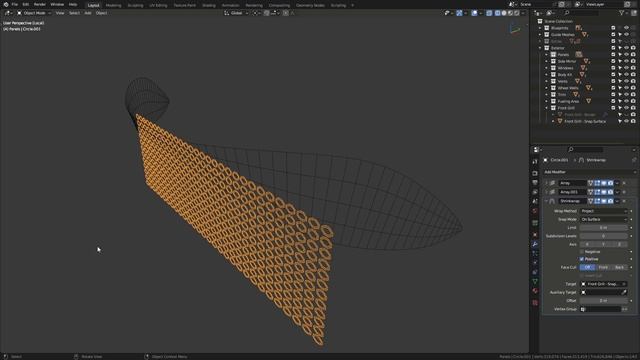Click the Auxiliary Target eyedropper icon
640x360 pixels.
click(624, 293)
